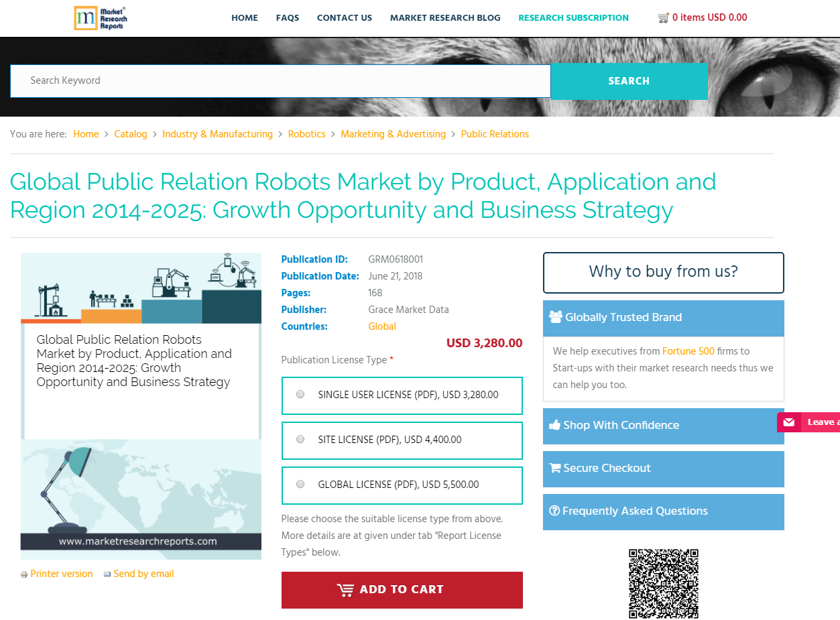The image size is (840, 620).
Task: Click the Search Keyword input field
Action: pyautogui.click(x=280, y=81)
